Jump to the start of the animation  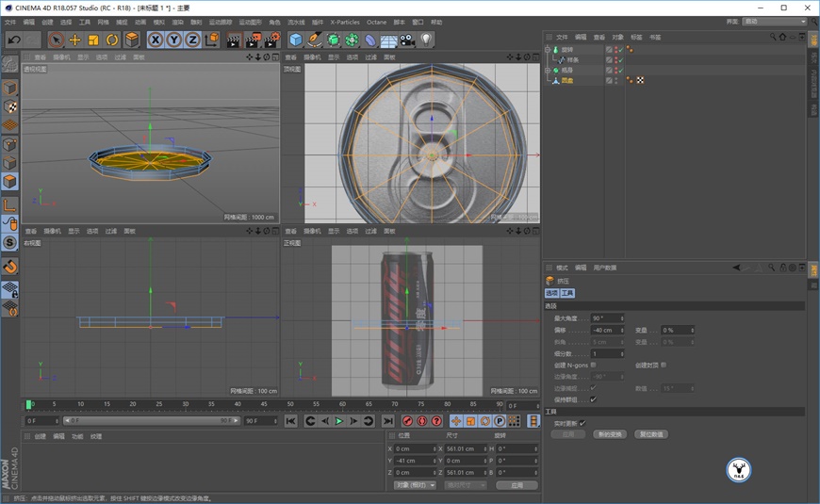(x=290, y=421)
